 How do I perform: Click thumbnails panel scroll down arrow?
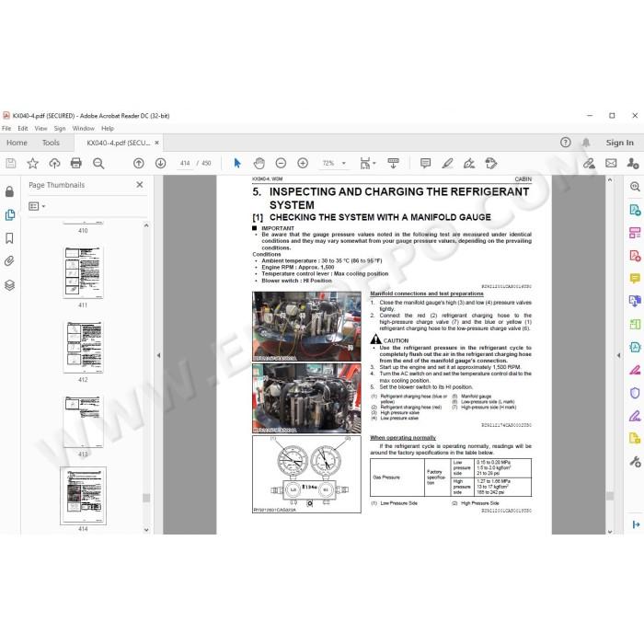146,530
